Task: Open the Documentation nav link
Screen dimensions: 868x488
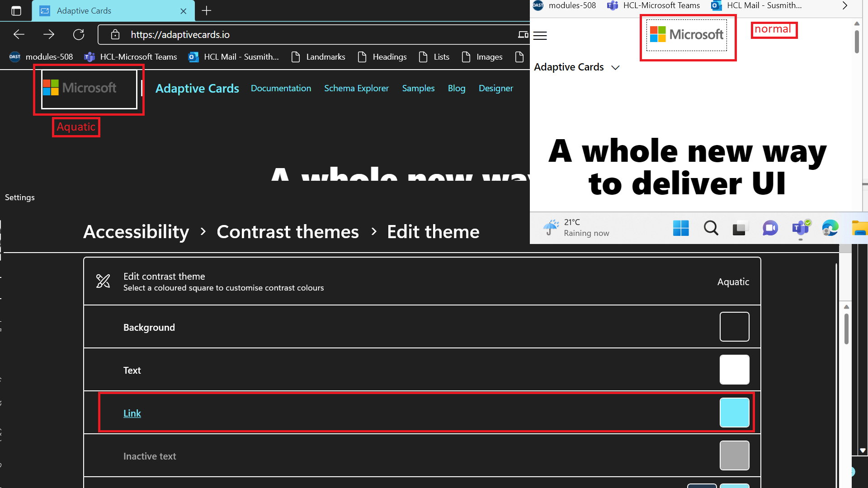Action: [x=281, y=89]
